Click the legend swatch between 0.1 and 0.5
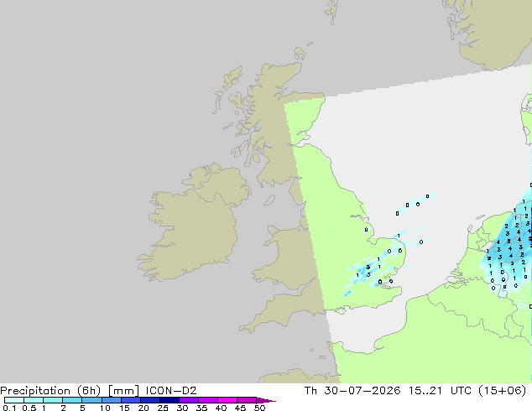The width and height of the screenshot is (532, 411). coord(14,400)
